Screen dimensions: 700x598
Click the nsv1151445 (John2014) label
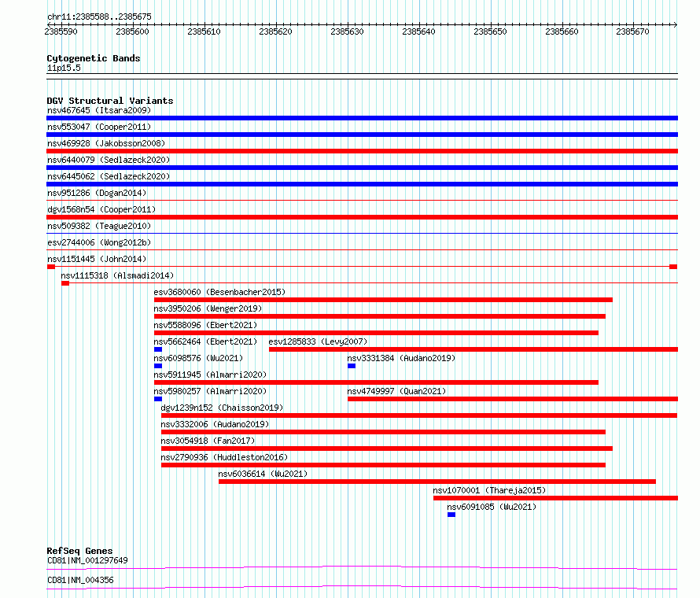97,259
